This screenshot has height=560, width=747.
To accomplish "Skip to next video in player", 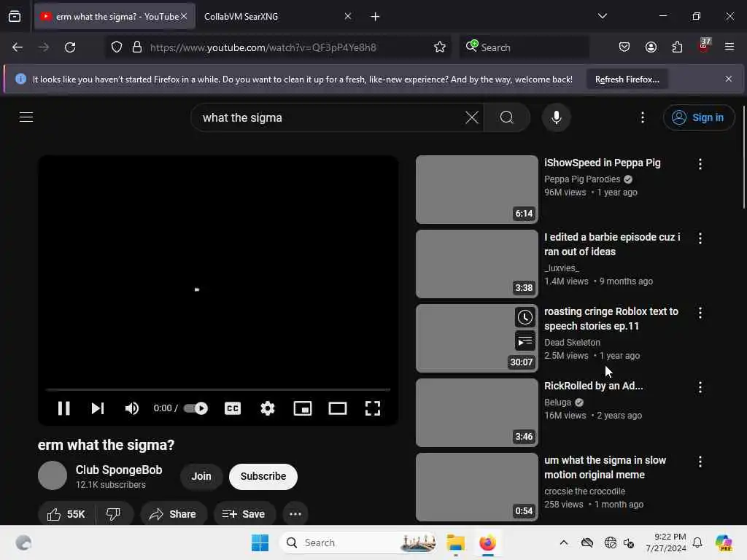I will (x=98, y=408).
